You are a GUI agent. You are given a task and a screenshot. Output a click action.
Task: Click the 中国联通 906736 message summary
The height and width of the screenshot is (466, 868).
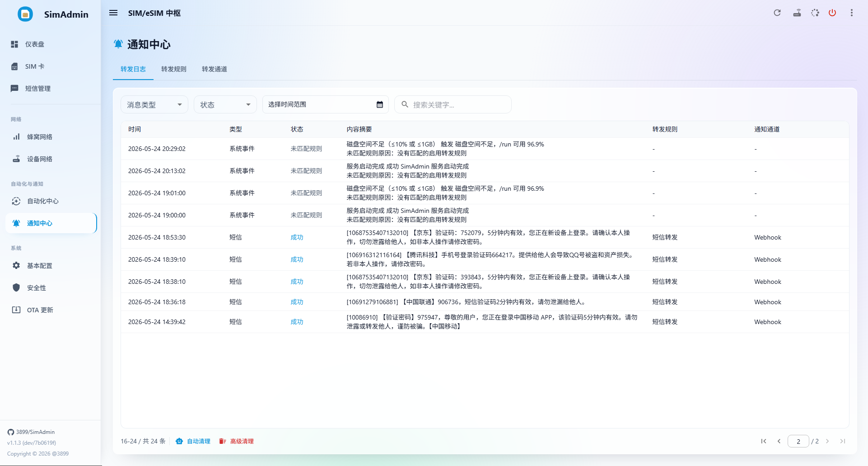467,302
